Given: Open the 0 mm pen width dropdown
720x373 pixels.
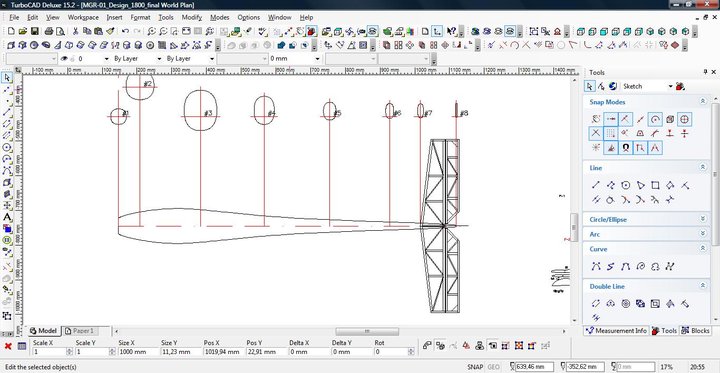Looking at the screenshot, I should (x=317, y=59).
